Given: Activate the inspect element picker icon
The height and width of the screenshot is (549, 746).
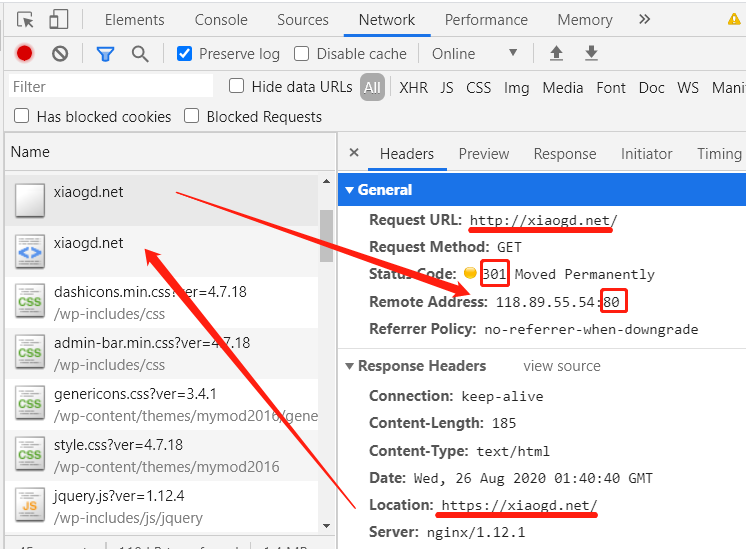Looking at the screenshot, I should (x=25, y=20).
